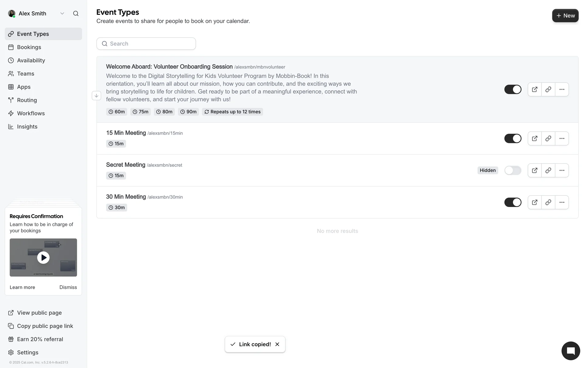Play the Requires Confirmation tutorial video

43,258
